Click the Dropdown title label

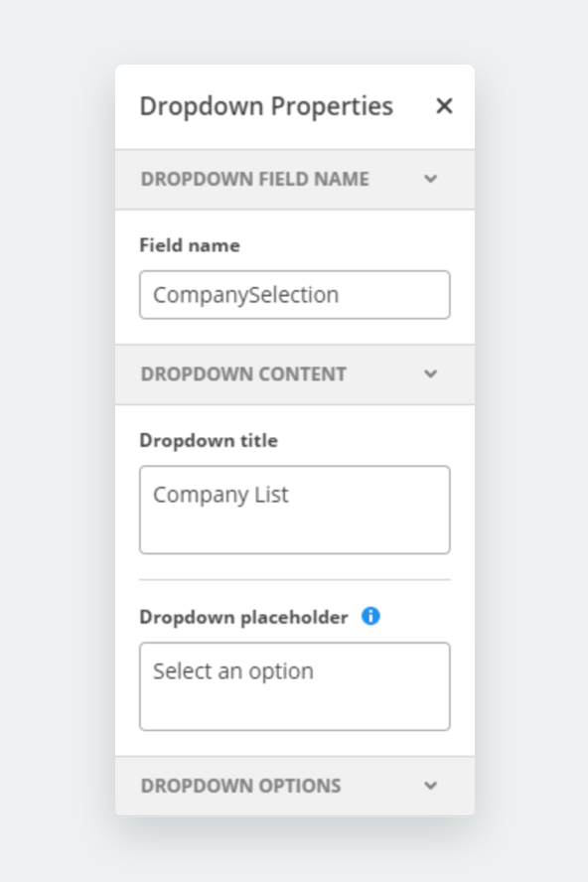point(209,440)
